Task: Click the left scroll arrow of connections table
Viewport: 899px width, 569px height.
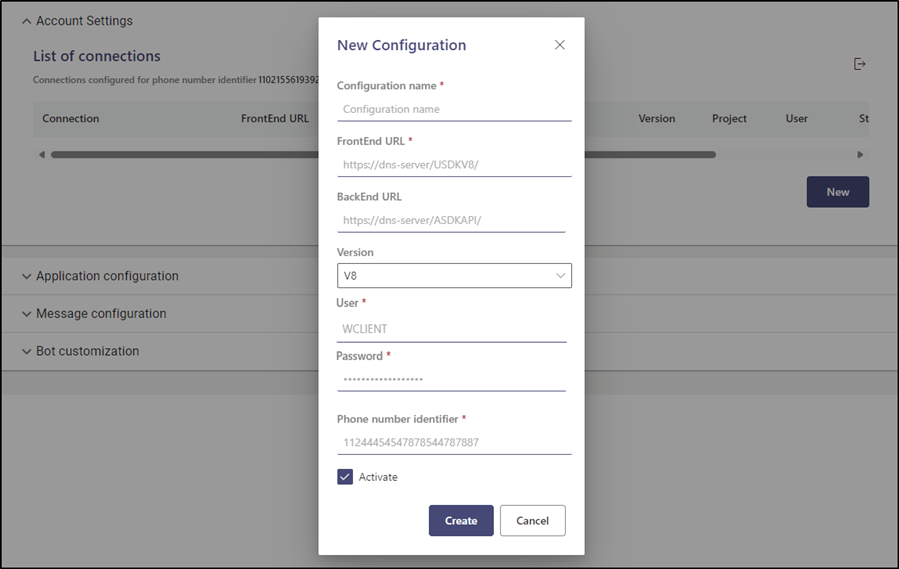Action: [x=41, y=155]
